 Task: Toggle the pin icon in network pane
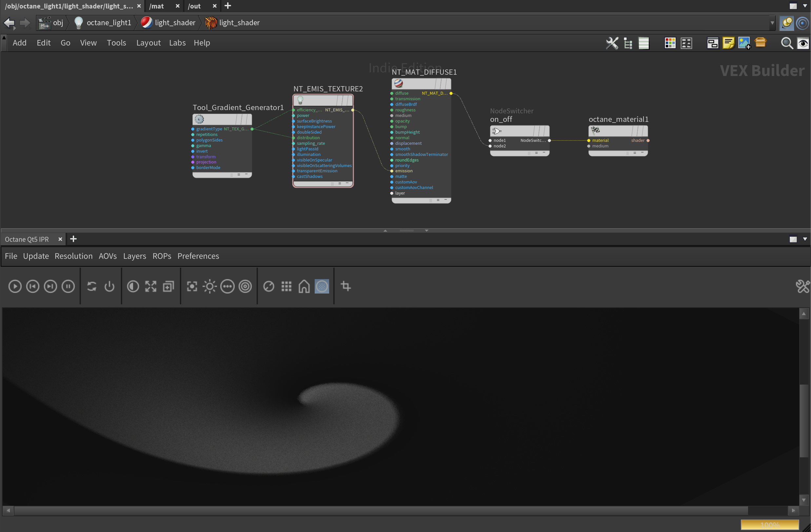pos(786,23)
